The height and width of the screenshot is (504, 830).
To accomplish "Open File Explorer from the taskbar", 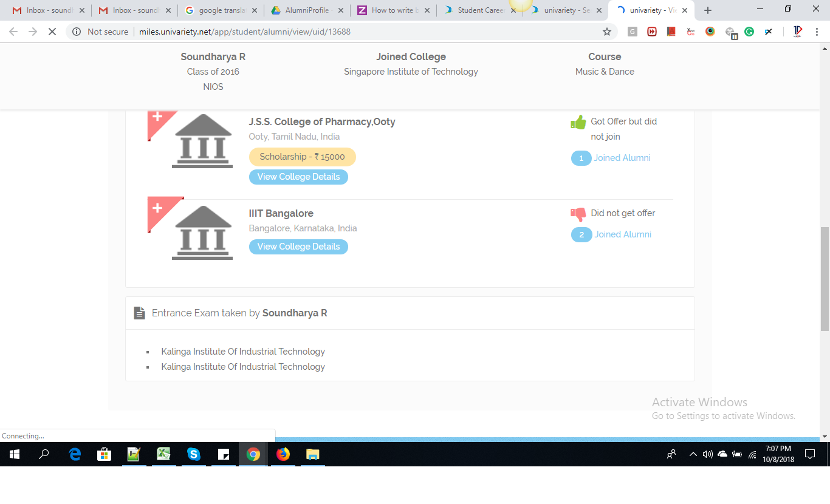I will 312,454.
